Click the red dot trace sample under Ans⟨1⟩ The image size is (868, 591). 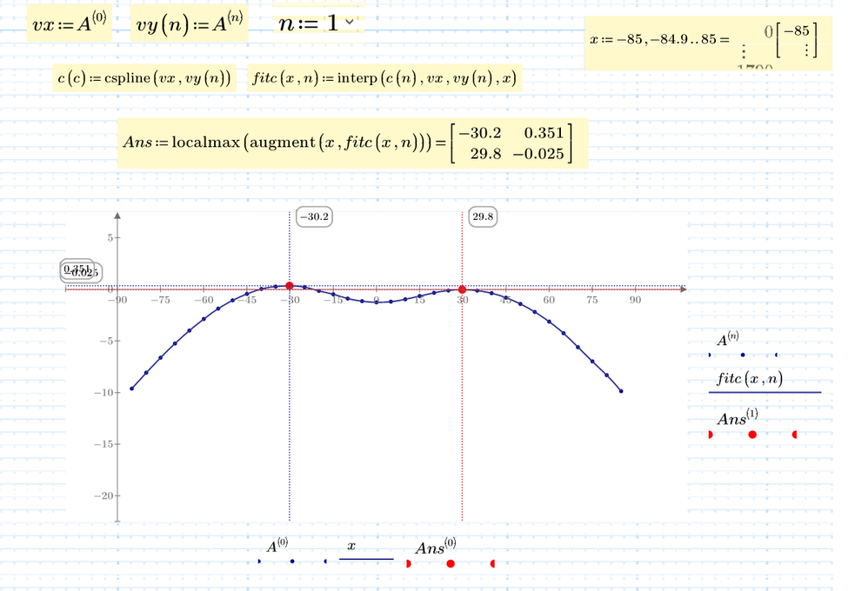pos(752,435)
